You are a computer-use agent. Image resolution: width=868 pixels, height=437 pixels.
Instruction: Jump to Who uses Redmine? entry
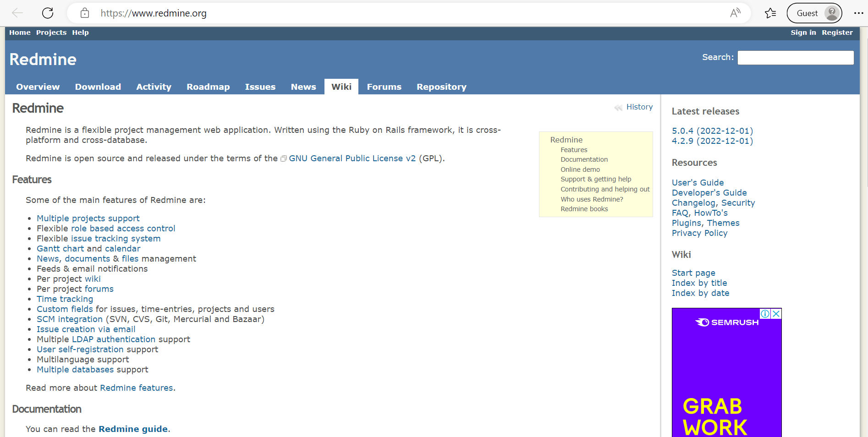coord(592,199)
